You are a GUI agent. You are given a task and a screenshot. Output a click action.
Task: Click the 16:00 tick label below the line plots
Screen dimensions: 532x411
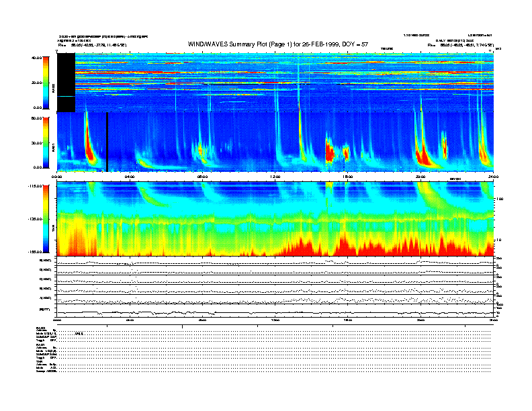pos(348,320)
